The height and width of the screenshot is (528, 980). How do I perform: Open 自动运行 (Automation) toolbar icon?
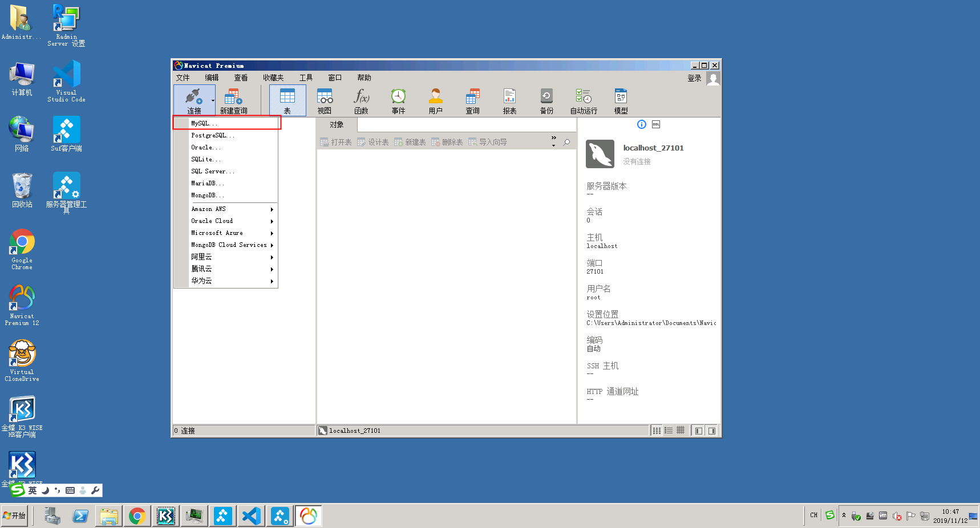click(584, 100)
